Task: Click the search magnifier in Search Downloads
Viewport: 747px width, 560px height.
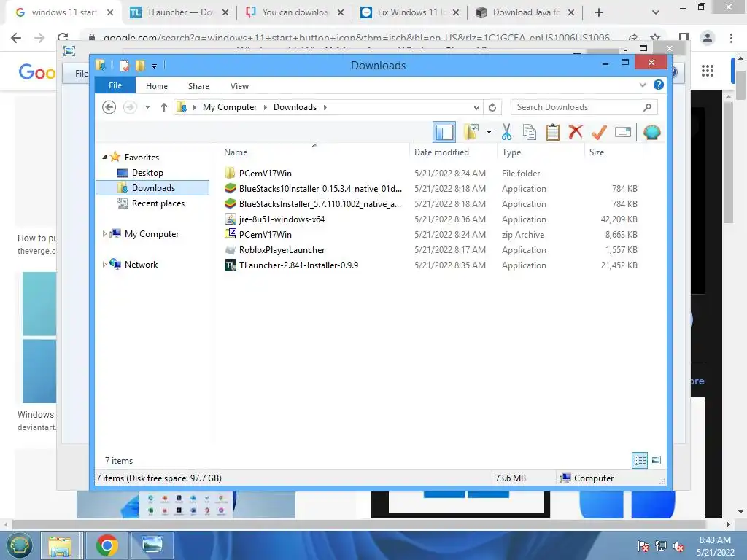Action: point(647,107)
